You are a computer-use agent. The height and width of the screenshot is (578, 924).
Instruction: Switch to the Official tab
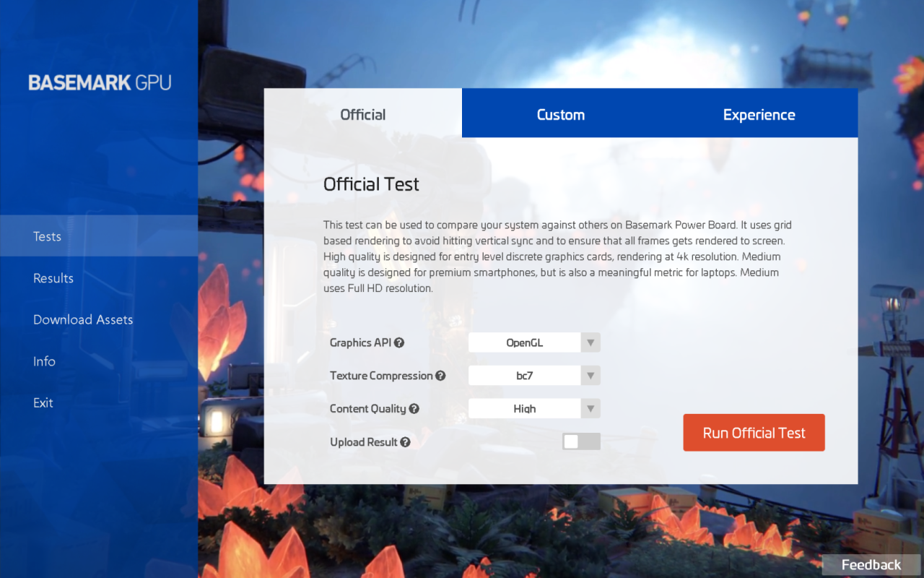363,113
